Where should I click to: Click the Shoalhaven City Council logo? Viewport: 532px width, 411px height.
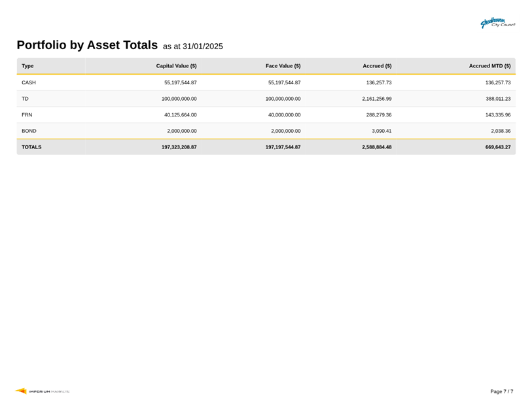tap(497, 24)
